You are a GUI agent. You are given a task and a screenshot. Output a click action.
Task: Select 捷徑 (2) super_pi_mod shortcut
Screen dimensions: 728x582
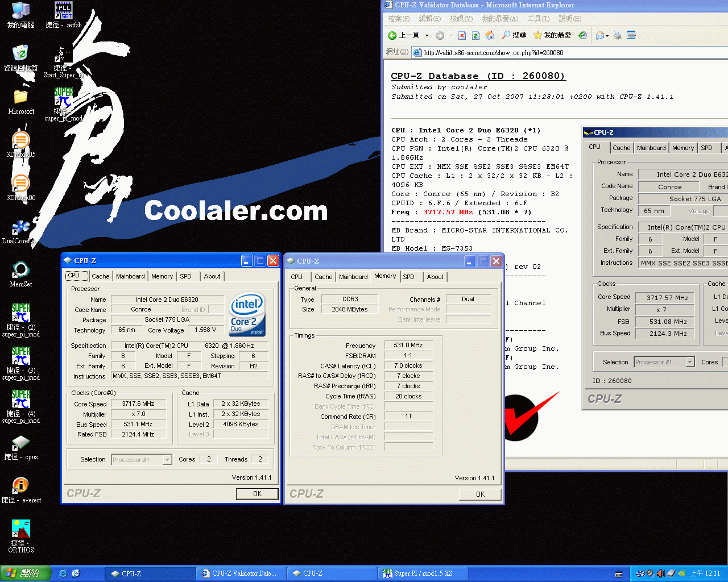pos(21,321)
